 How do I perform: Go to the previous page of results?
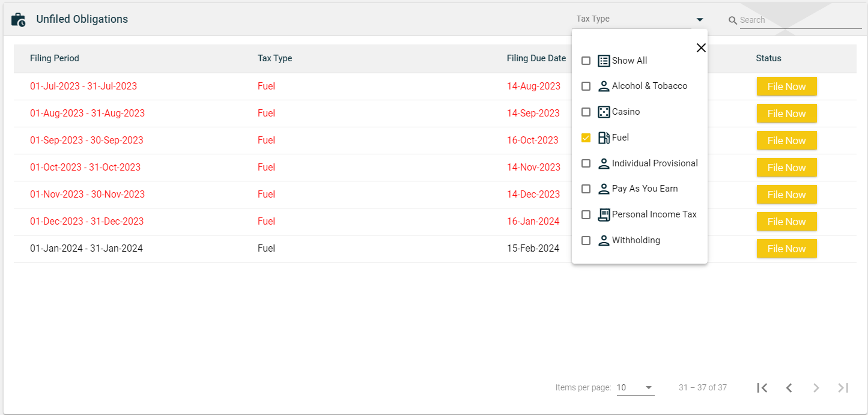(789, 388)
